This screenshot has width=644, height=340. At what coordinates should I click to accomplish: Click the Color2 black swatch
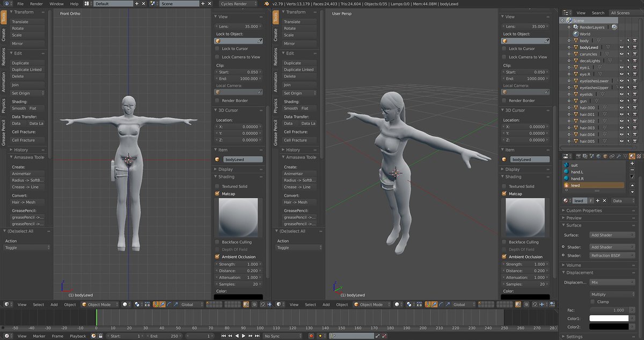click(x=609, y=326)
